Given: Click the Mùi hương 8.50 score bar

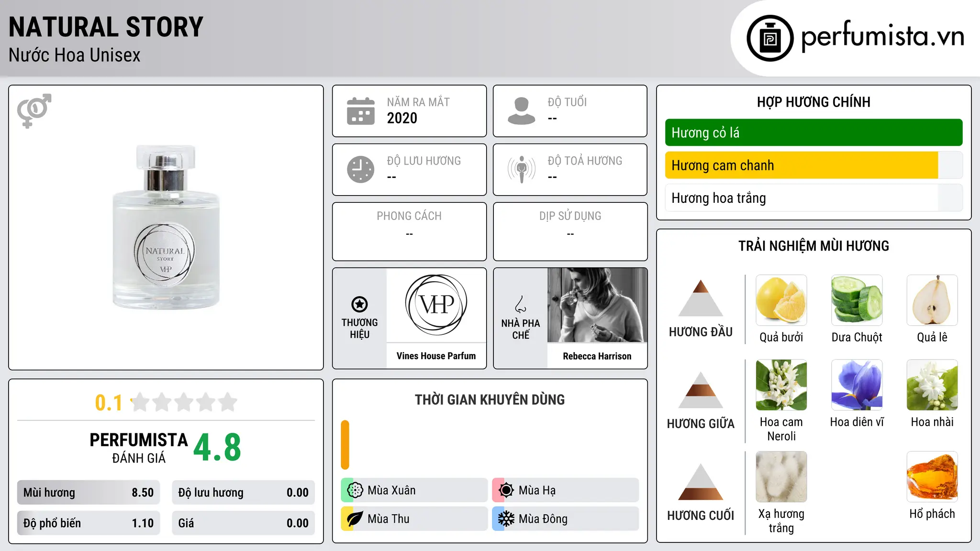Looking at the screenshot, I should point(89,493).
